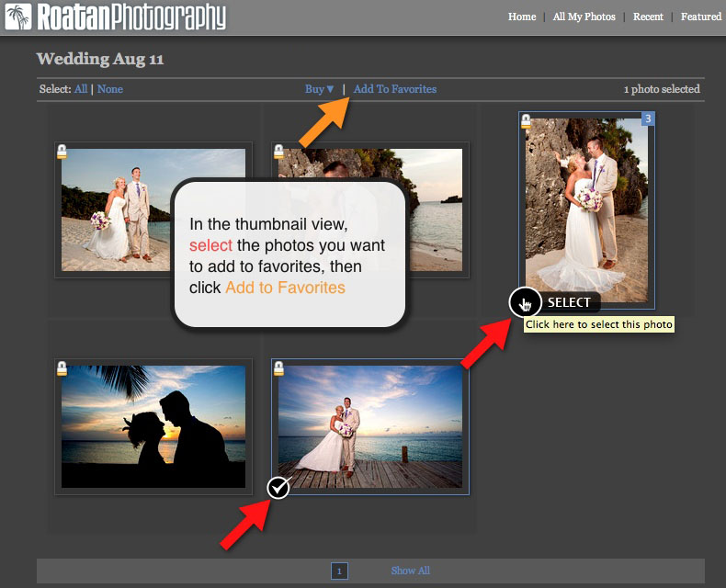
Task: Click None to deselect photos
Action: pos(109,89)
